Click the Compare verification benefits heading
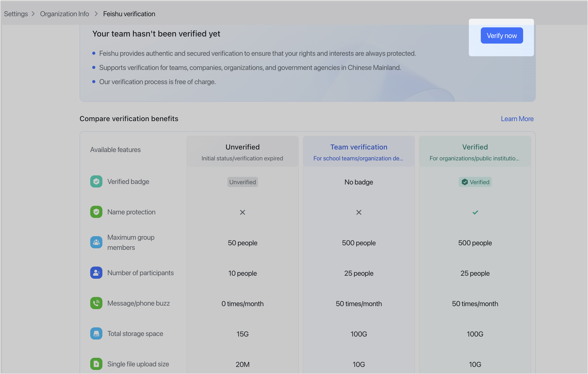Image resolution: width=588 pixels, height=374 pixels. tap(129, 119)
